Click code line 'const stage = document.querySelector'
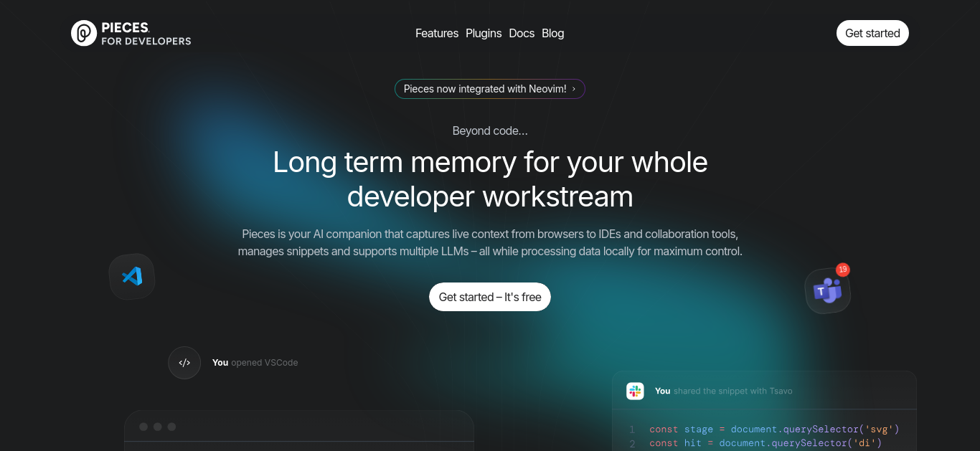 point(774,429)
